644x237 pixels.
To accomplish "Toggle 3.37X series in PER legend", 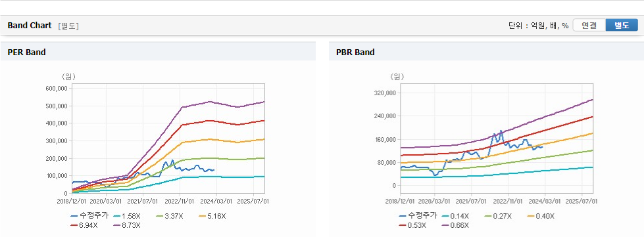I will tap(170, 216).
